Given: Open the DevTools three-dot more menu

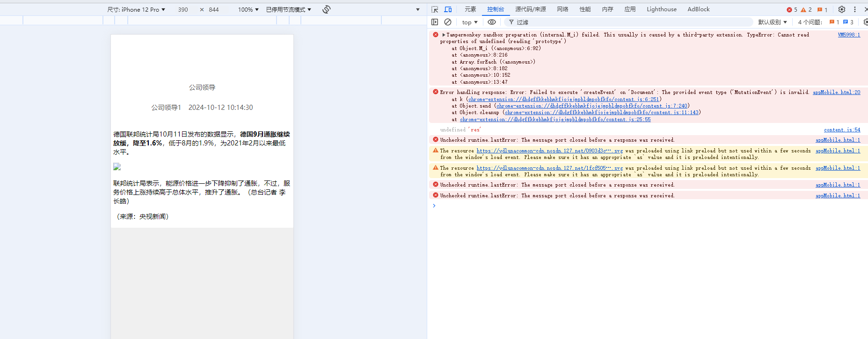Looking at the screenshot, I should (x=854, y=9).
